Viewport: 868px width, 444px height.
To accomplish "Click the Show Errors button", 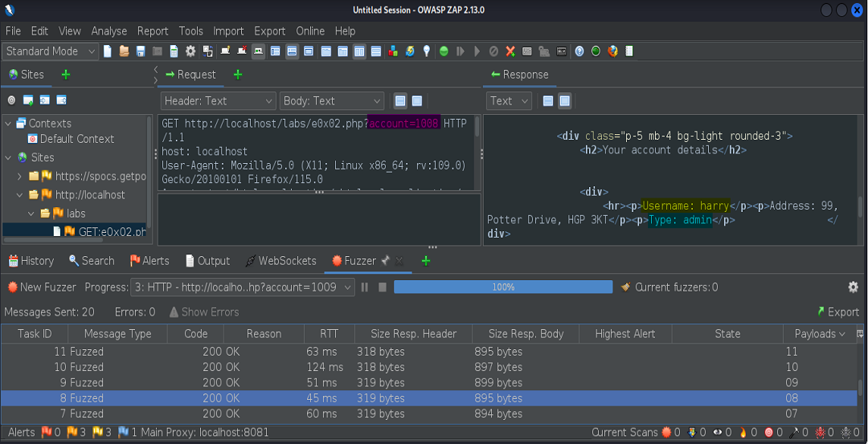I will click(x=203, y=312).
